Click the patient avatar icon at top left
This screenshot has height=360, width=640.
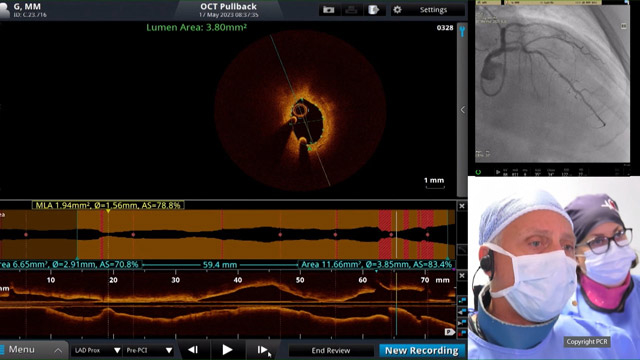coord(4,10)
